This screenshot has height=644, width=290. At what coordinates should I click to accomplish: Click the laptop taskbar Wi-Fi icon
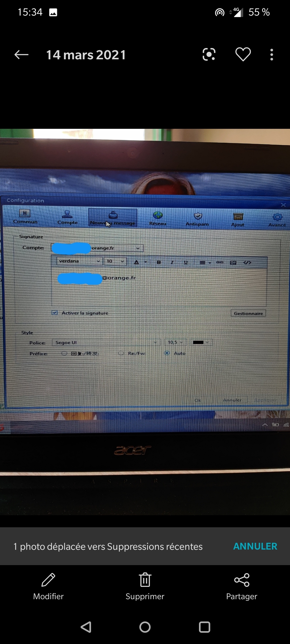tap(287, 425)
